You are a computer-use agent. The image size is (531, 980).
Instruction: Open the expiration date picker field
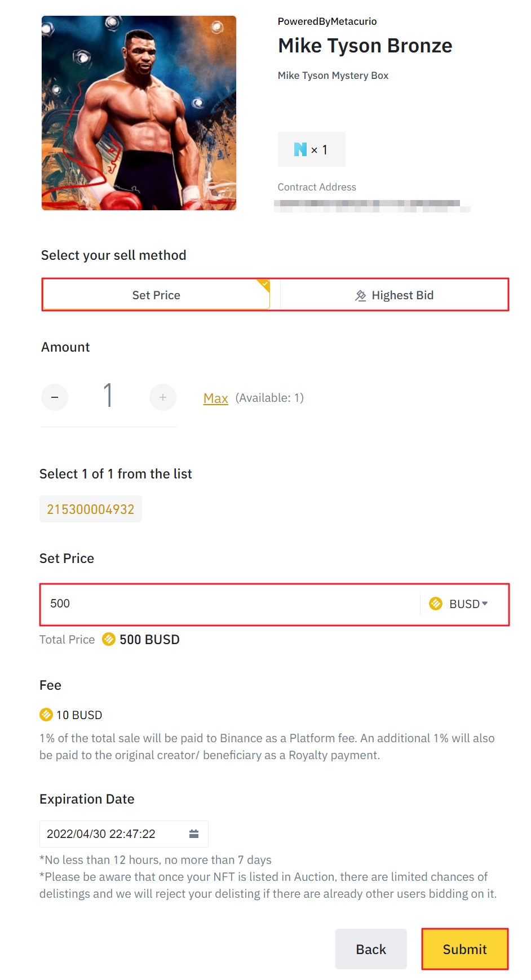113,834
